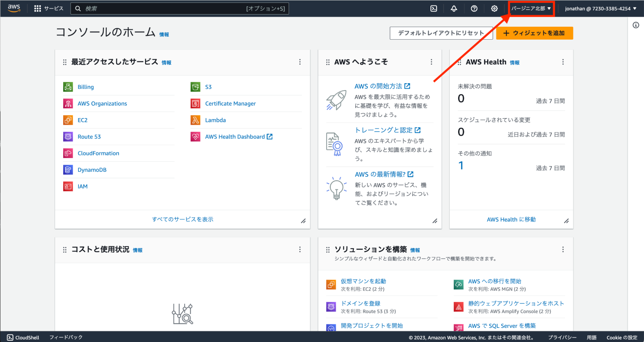Grab the 最近アクセスしたサービス widget drag handle
Viewport: 644px width, 342px height.
pos(65,62)
